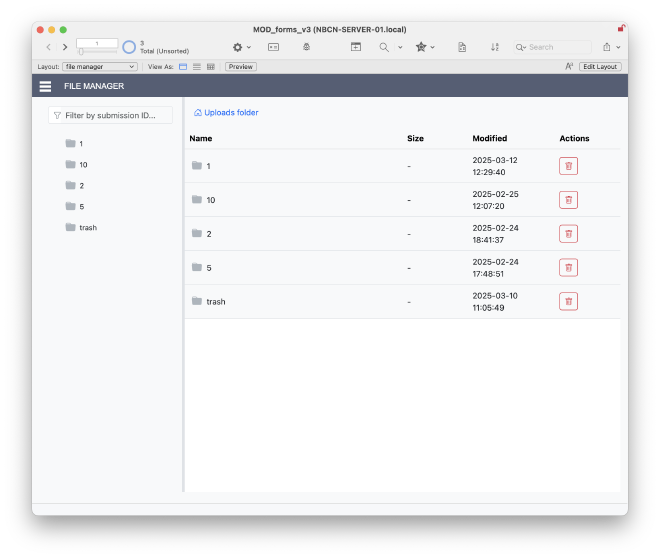Click the filter funnel icon
This screenshot has height=558, width=660.
pyautogui.click(x=58, y=115)
